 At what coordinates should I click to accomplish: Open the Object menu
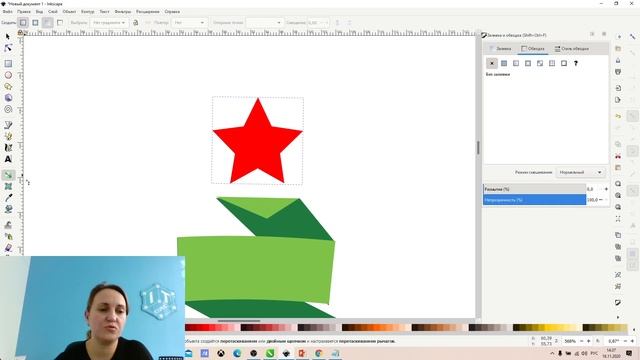pos(69,12)
